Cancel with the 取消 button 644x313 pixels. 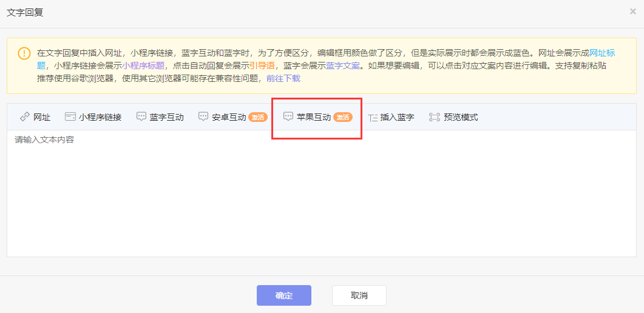(x=359, y=295)
